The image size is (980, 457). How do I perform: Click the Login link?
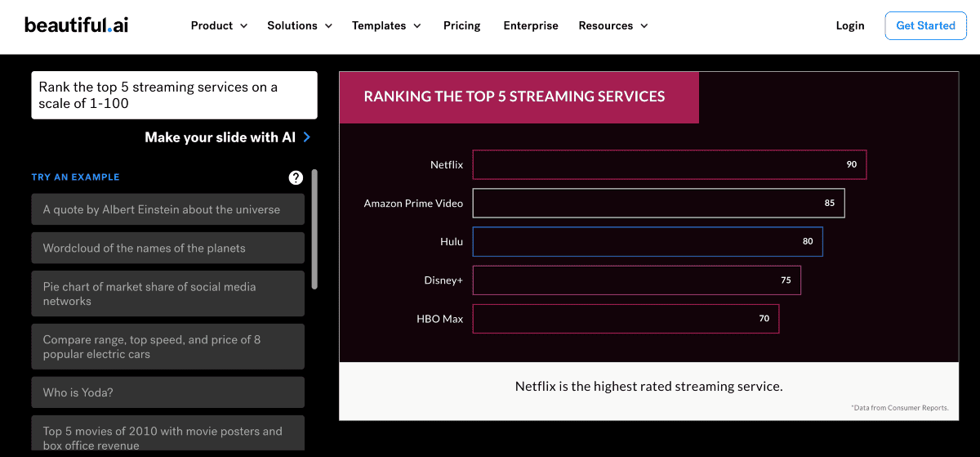tap(849, 25)
